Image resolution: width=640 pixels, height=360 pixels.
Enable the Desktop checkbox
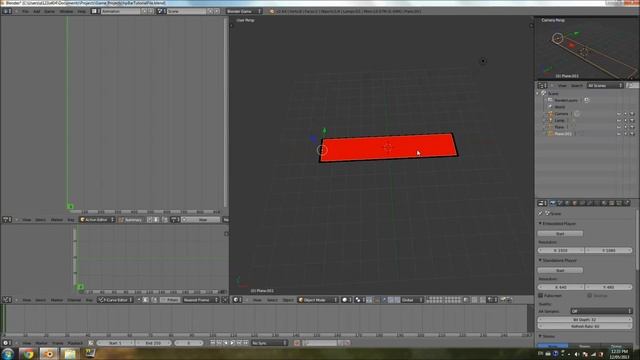[589, 296]
